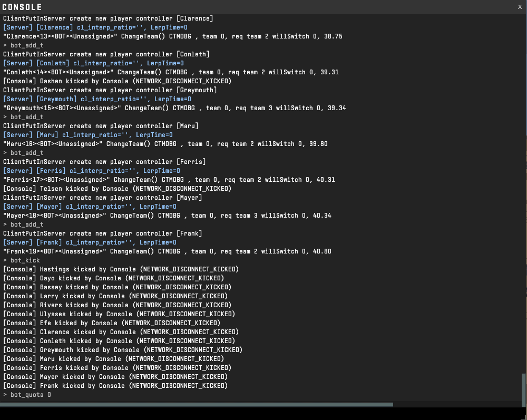527x420 pixels.
Task: Click the "Greymouth kicked by Console" log entry
Action: [x=122, y=350]
